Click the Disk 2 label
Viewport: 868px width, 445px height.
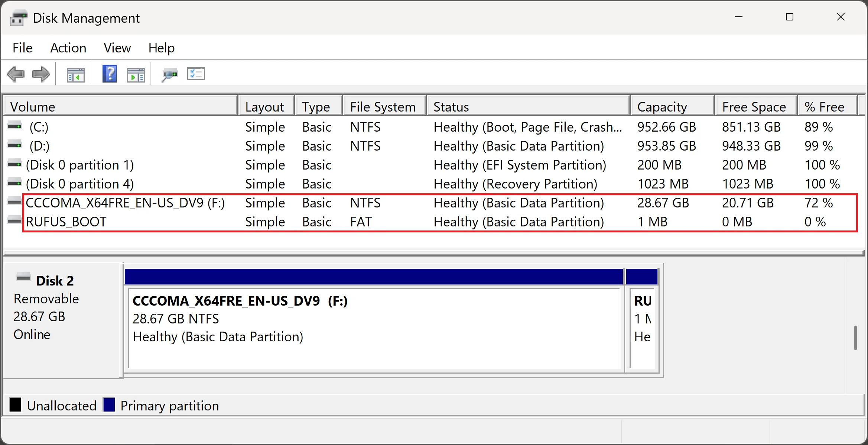click(x=55, y=281)
